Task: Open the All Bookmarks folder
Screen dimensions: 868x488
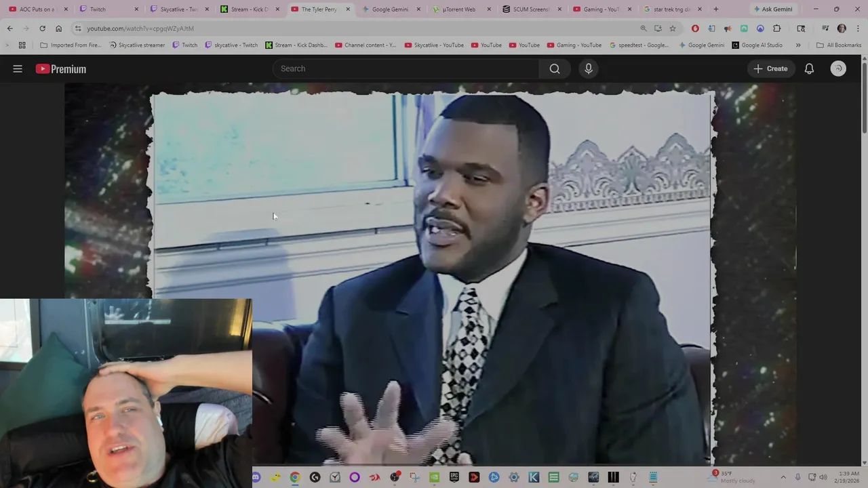Action: point(839,45)
